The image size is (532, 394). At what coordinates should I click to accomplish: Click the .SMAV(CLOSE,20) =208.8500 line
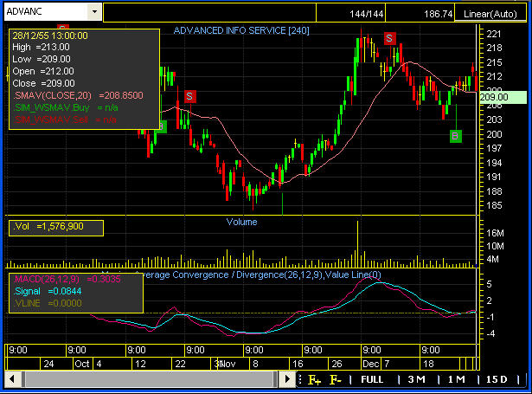pyautogui.click(x=78, y=95)
